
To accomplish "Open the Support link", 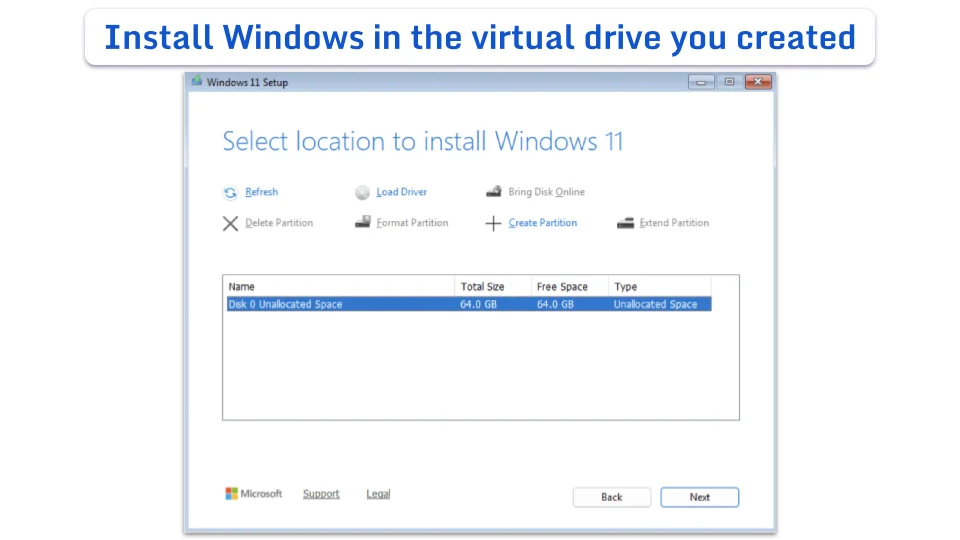I will tap(321, 494).
